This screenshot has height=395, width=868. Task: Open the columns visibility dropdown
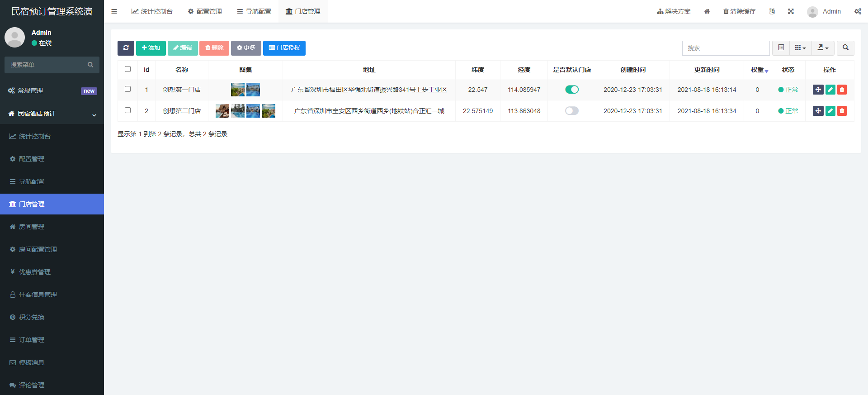[800, 48]
